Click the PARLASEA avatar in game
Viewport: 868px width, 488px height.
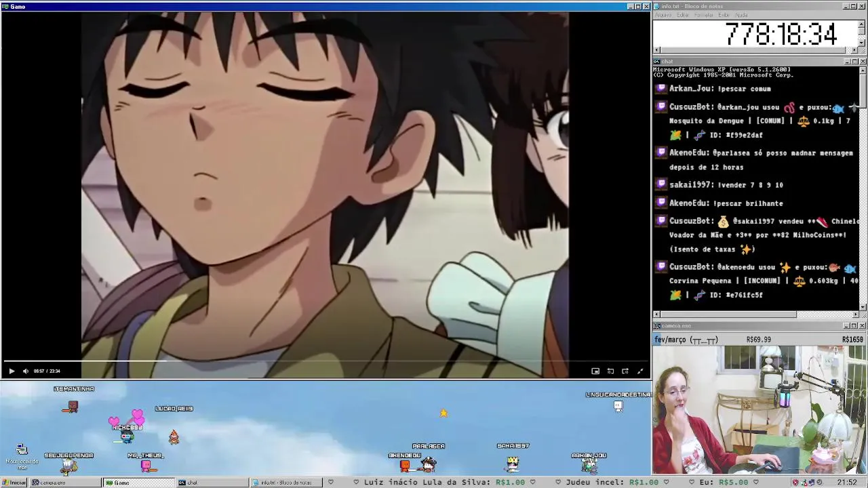(x=429, y=465)
